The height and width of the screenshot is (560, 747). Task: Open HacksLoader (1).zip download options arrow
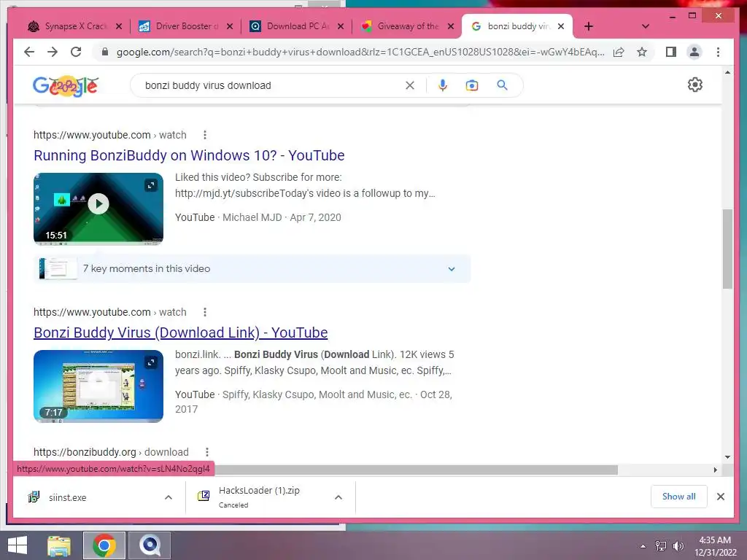click(x=338, y=497)
